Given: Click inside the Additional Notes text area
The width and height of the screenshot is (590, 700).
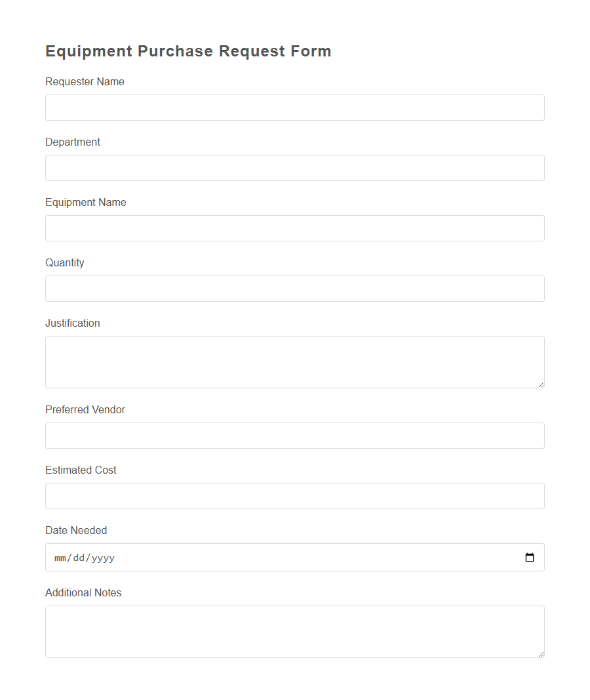Looking at the screenshot, I should [x=294, y=630].
